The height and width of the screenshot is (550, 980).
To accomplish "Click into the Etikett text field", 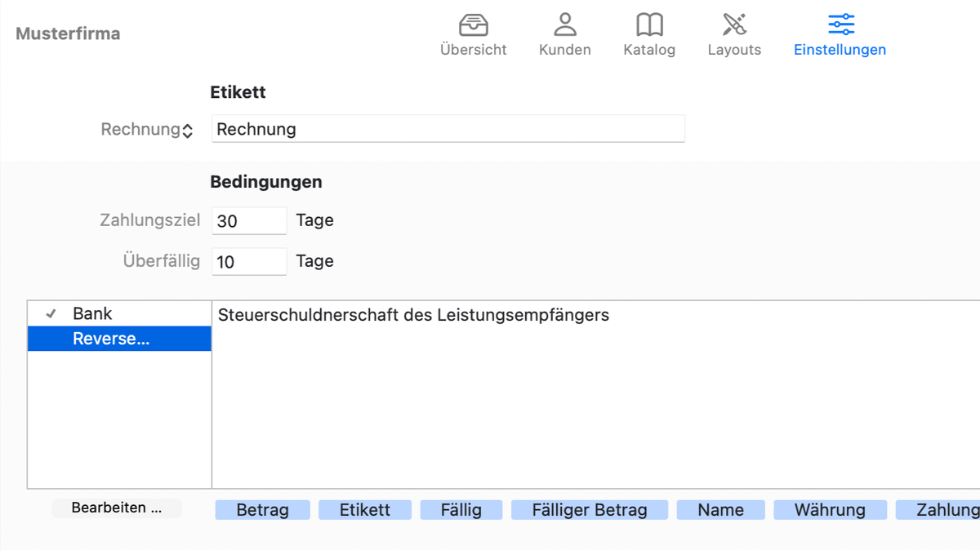I will [x=448, y=129].
